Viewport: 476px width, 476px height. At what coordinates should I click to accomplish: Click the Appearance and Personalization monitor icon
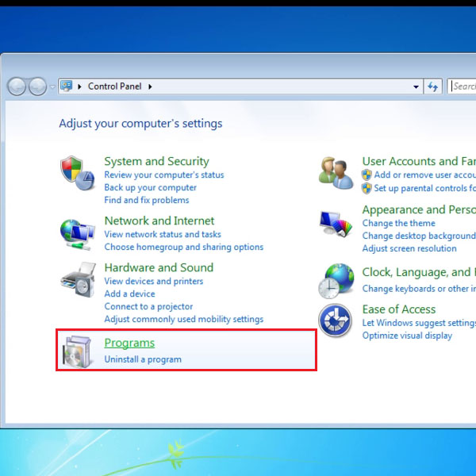click(336, 225)
